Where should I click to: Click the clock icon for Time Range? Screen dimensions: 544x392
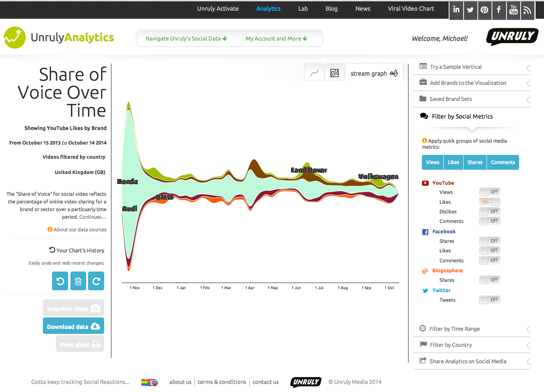[423, 328]
